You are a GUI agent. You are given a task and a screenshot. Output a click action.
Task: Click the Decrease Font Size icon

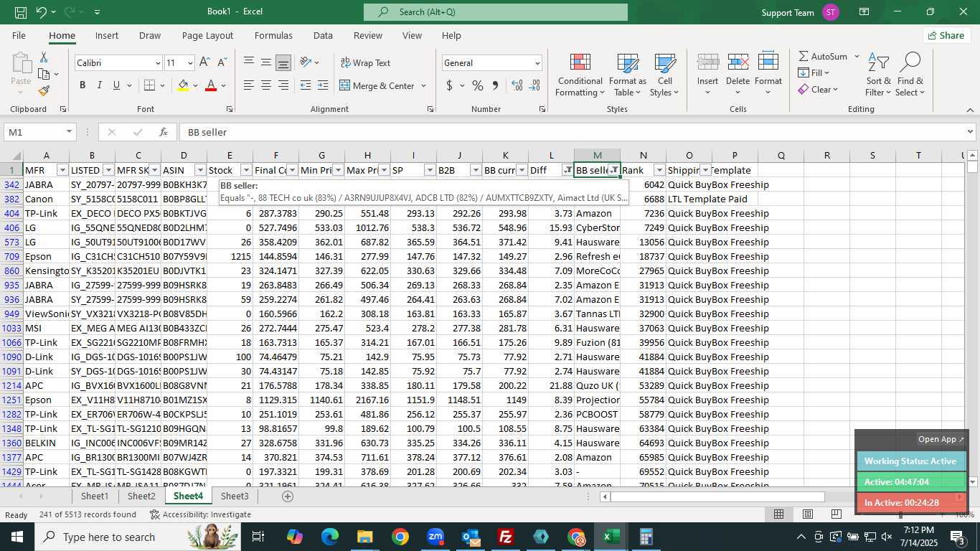pyautogui.click(x=222, y=62)
